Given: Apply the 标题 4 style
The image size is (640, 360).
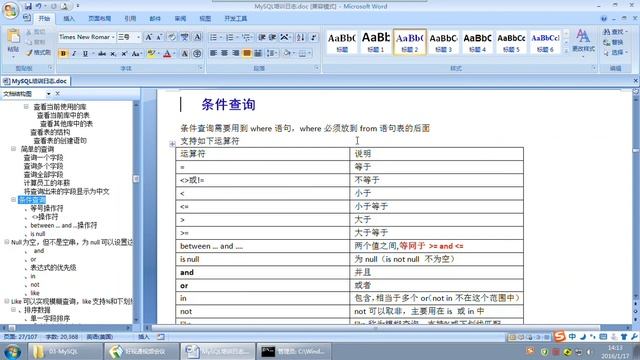Looking at the screenshot, I should pyautogui.click(x=477, y=42).
